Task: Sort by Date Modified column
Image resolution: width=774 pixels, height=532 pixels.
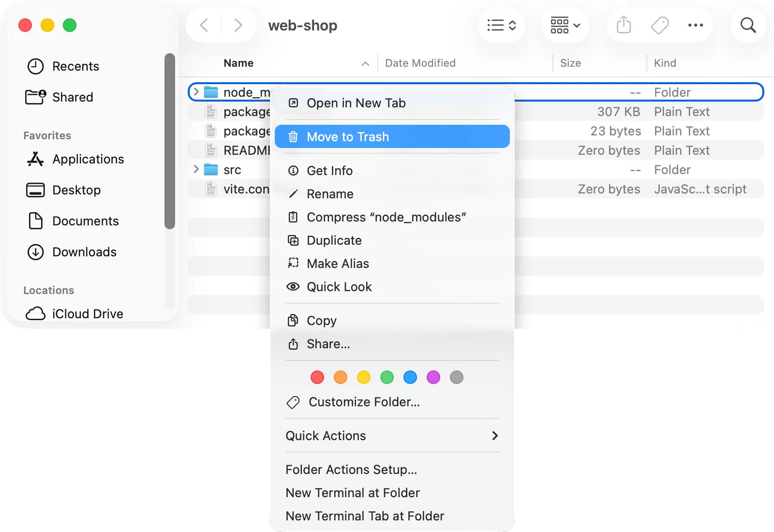Action: point(420,63)
